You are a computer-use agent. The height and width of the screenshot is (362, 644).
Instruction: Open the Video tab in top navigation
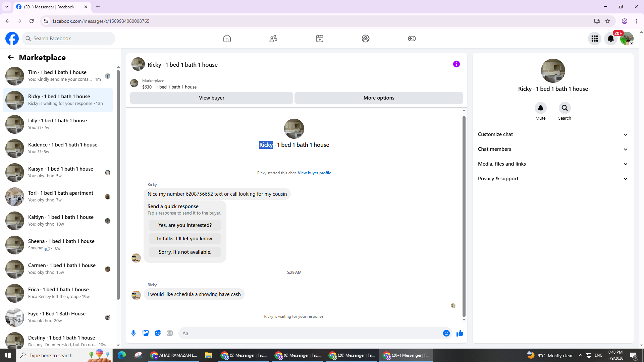click(319, 39)
